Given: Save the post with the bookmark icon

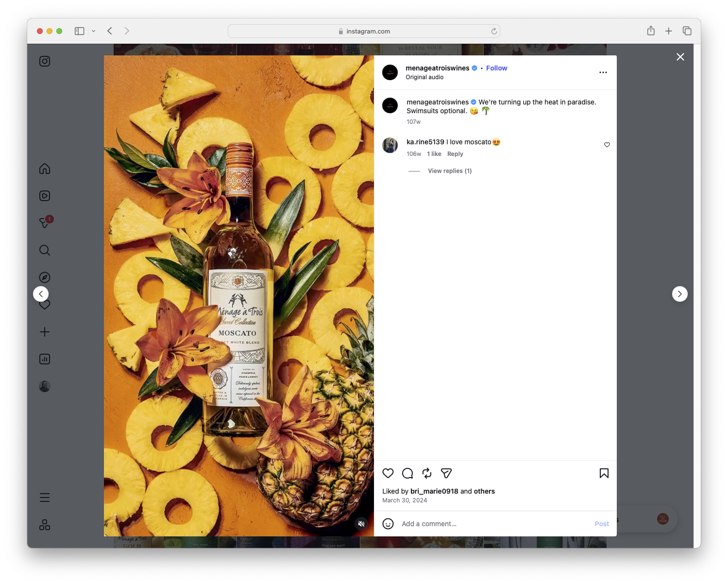Looking at the screenshot, I should (x=604, y=473).
